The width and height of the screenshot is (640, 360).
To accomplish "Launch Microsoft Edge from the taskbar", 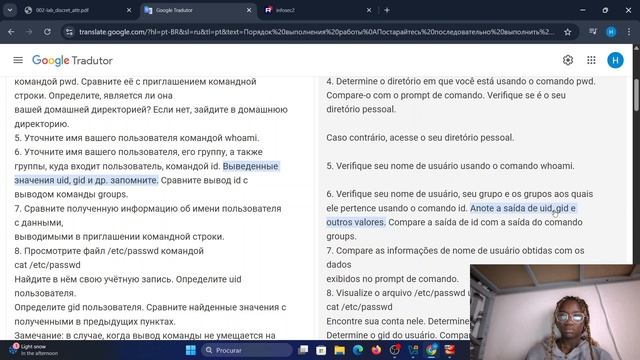I will point(358,350).
